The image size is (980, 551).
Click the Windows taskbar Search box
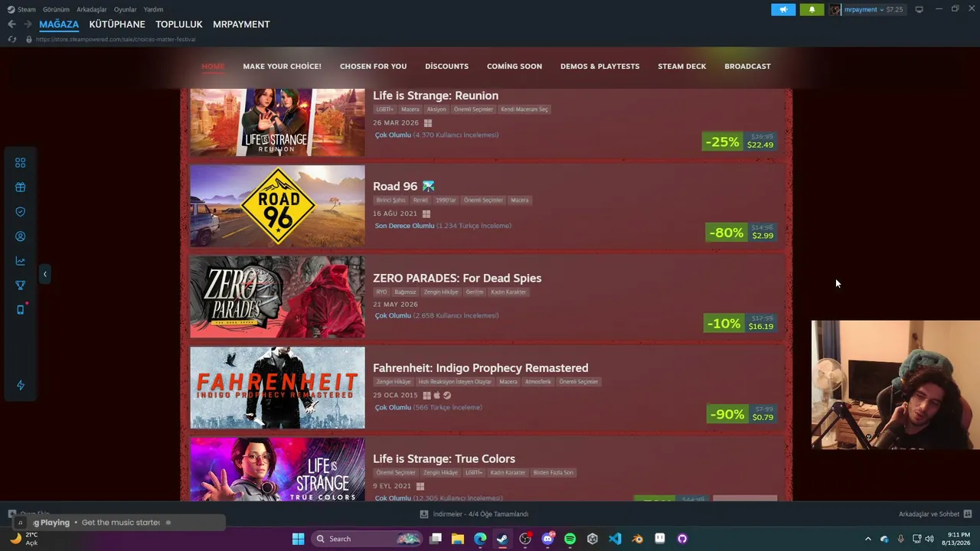(x=367, y=539)
